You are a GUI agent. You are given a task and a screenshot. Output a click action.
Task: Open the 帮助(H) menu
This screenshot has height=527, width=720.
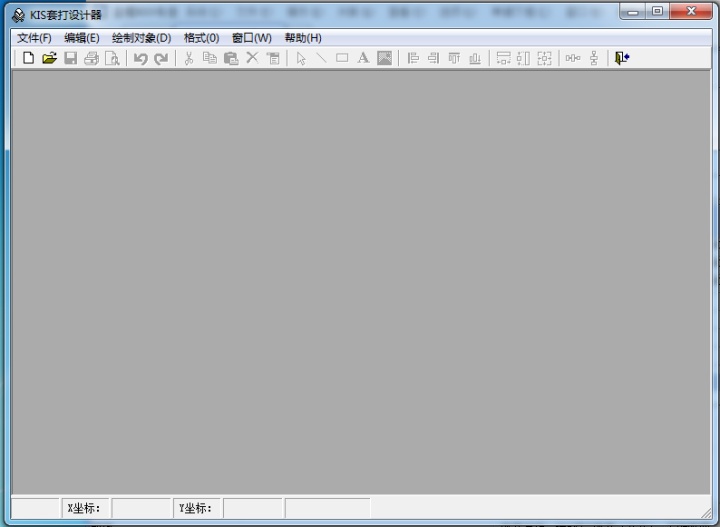click(x=303, y=38)
